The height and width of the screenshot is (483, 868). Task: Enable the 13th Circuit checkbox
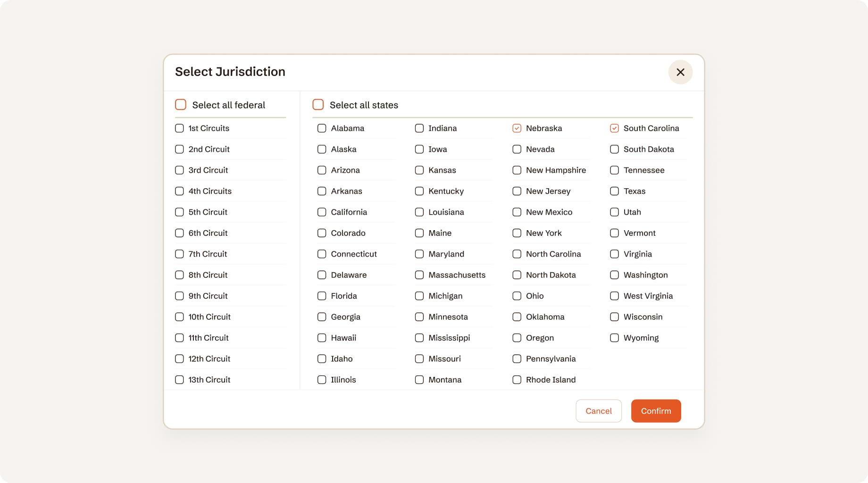tap(179, 380)
